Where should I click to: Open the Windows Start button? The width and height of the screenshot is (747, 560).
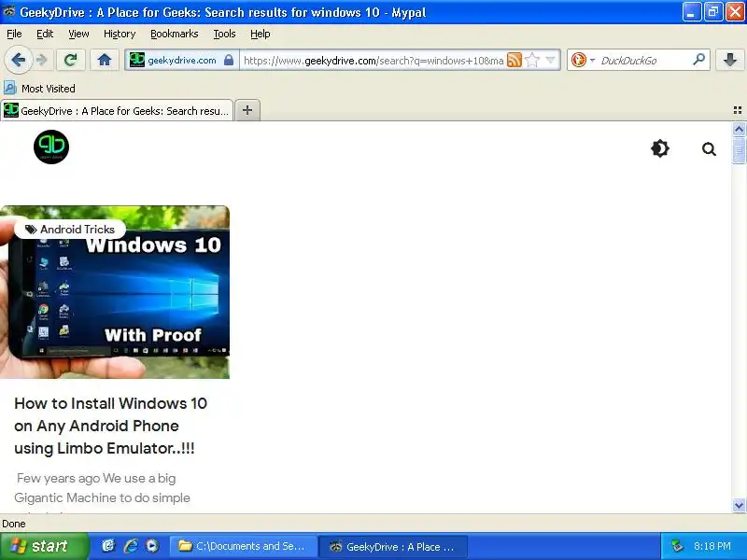[44, 546]
